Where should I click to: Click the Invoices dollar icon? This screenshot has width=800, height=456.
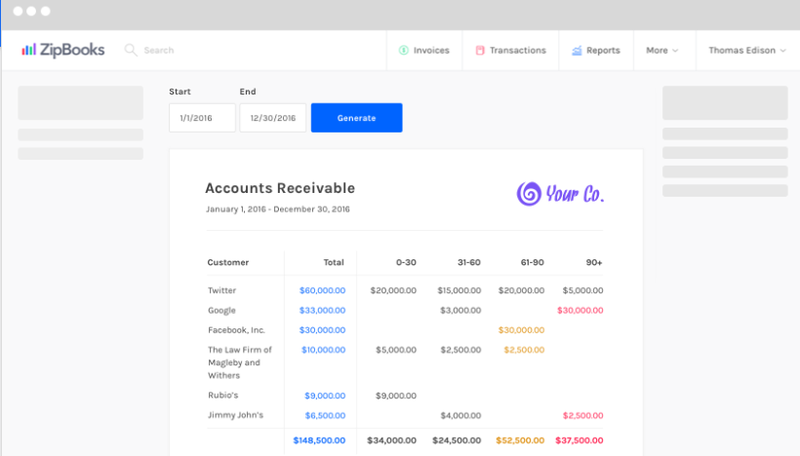(x=404, y=50)
